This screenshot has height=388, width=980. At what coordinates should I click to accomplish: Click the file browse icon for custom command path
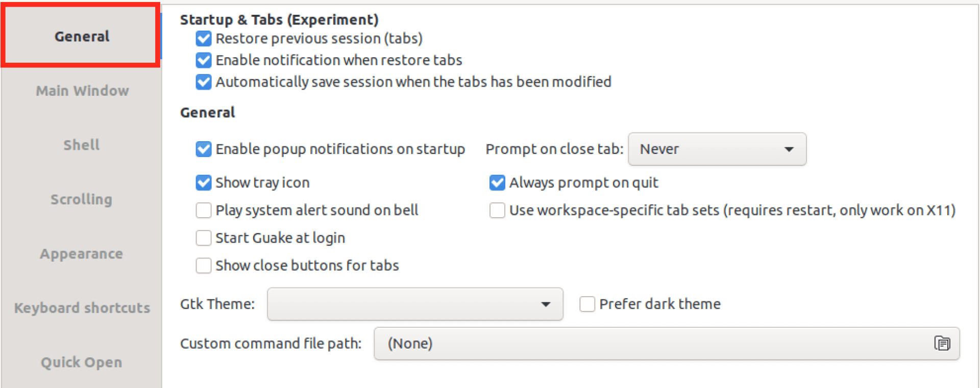(943, 344)
